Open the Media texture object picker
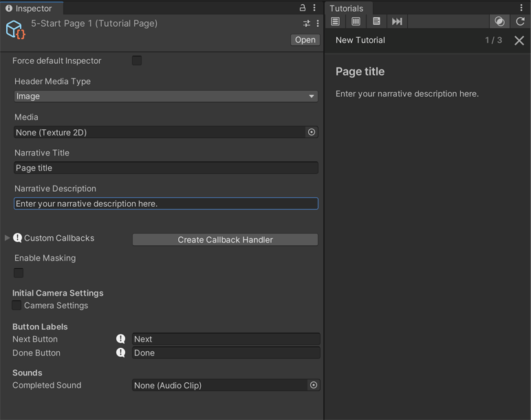Screen dimensions: 531x420 coord(312,132)
